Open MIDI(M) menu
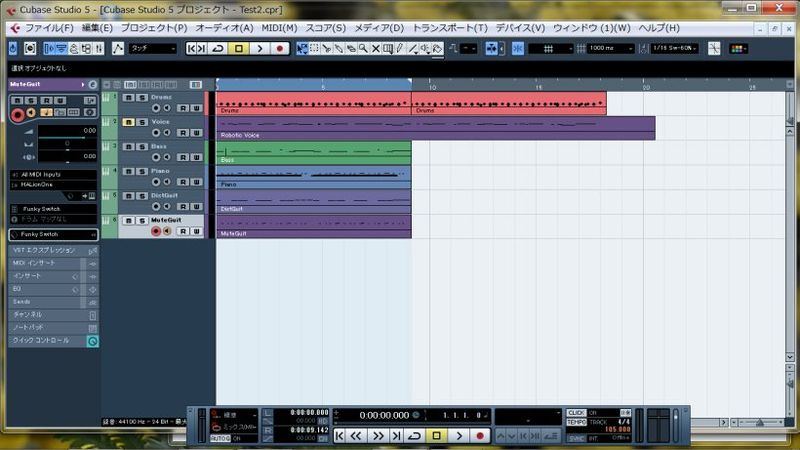Screen dimensions: 800x450 [x=279, y=28]
